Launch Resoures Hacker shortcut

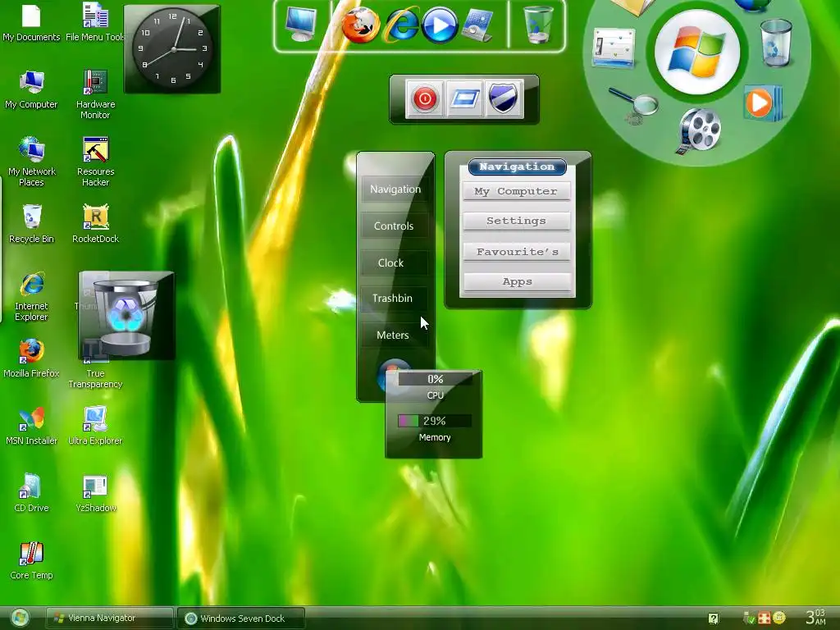[x=95, y=162]
